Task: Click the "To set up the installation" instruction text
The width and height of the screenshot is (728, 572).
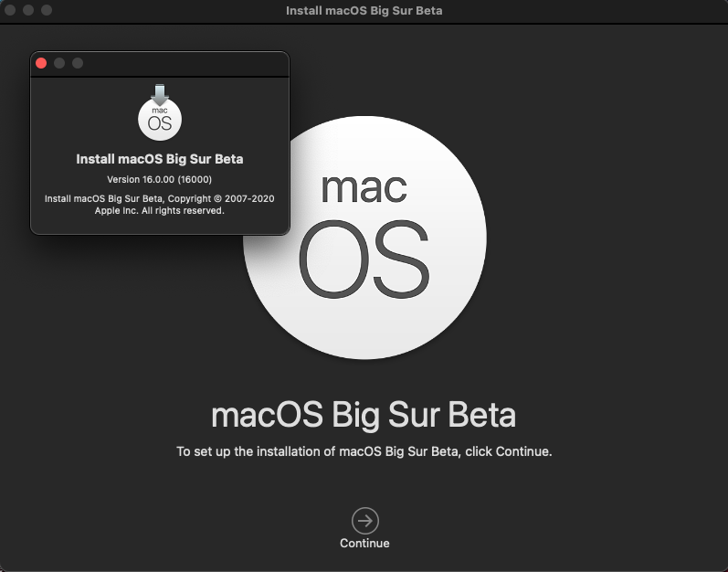Action: [x=364, y=451]
